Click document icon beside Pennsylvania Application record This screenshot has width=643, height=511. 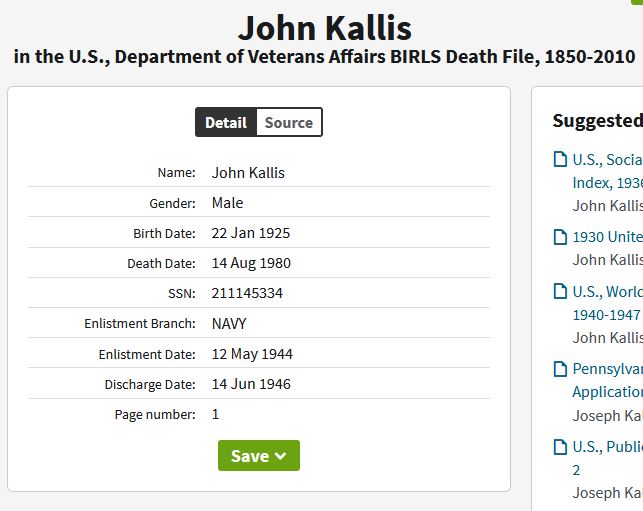click(561, 370)
